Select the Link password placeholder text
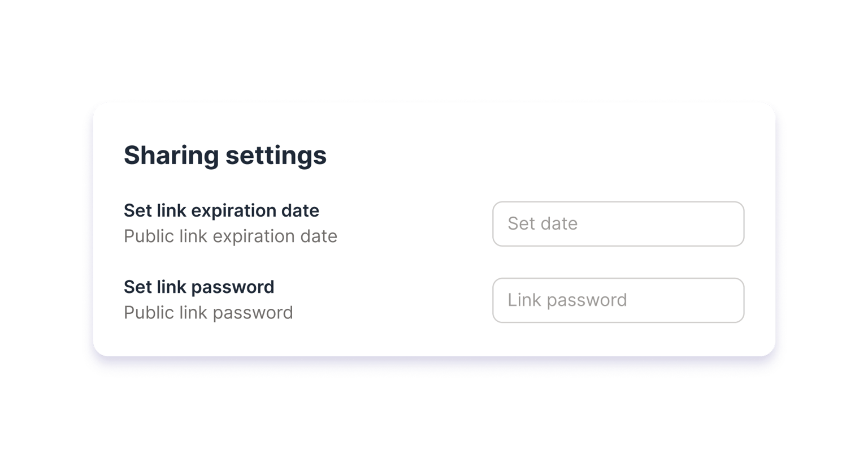The image size is (868, 457). [x=567, y=300]
